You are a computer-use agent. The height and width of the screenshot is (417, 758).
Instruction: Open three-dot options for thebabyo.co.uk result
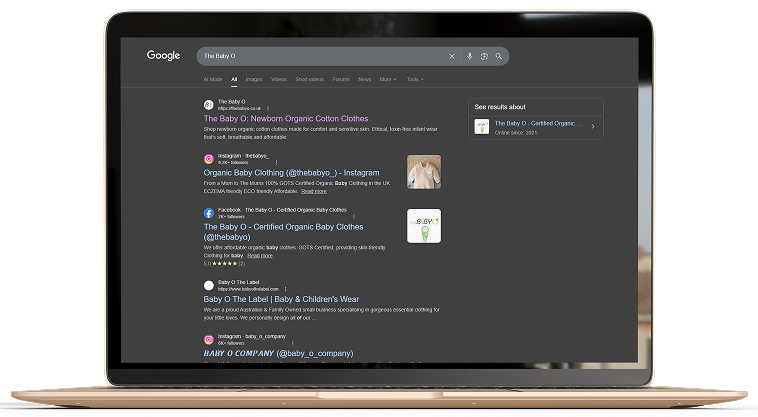pyautogui.click(x=268, y=108)
